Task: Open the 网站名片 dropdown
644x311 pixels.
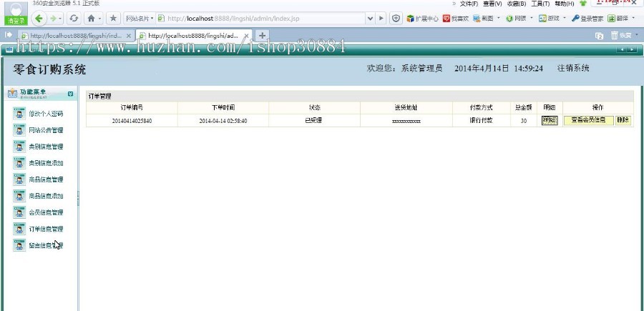Action: [140, 19]
